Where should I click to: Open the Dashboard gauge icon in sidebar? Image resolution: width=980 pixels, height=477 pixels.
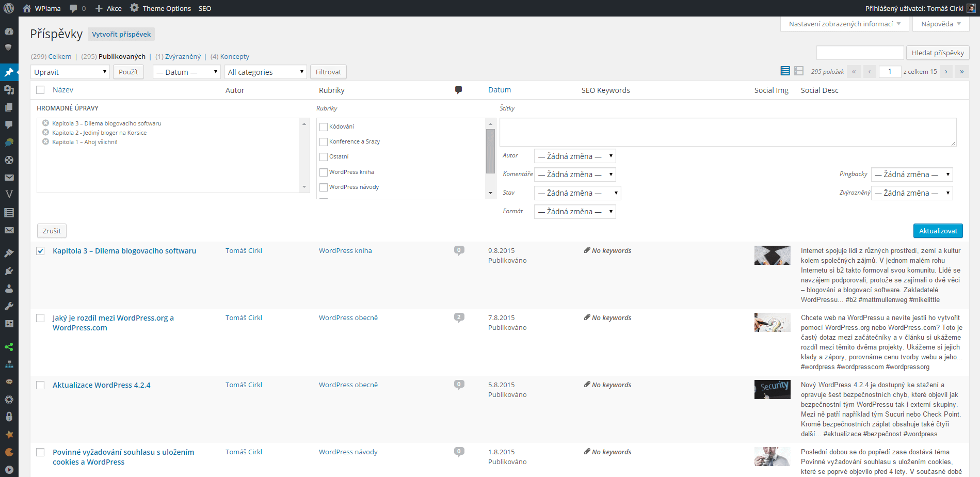(9, 31)
